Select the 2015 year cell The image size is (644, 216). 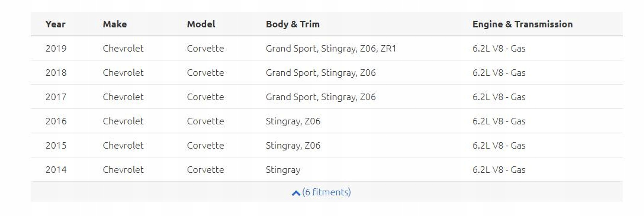[x=56, y=145]
